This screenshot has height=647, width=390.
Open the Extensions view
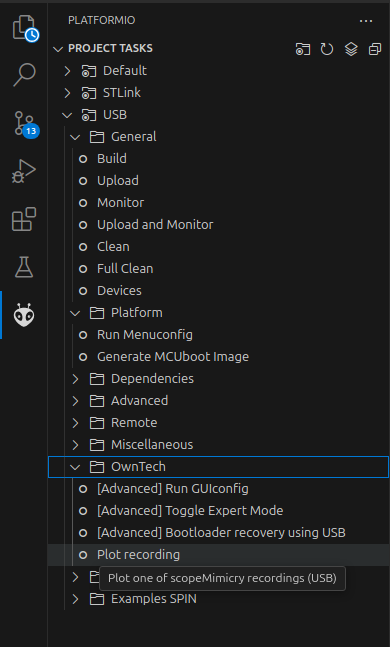[24, 219]
